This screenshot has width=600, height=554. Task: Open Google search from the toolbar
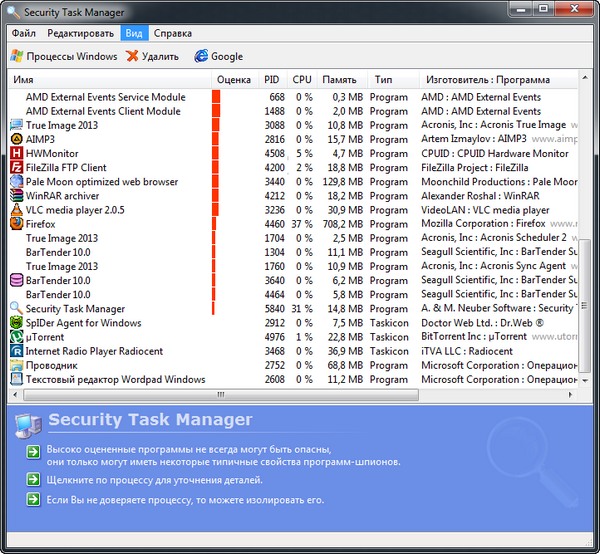[218, 57]
